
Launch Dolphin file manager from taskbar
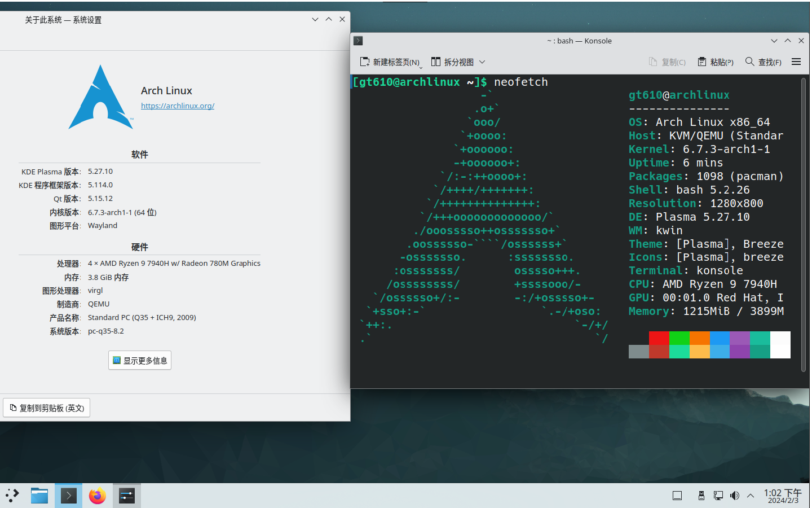point(39,496)
